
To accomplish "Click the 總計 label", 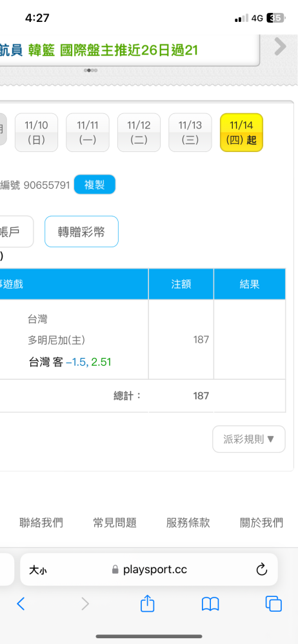I will 128,396.
